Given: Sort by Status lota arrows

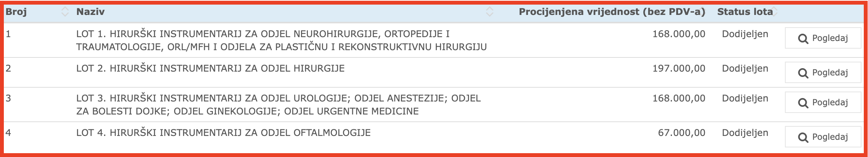Looking at the screenshot, I should 775,12.
